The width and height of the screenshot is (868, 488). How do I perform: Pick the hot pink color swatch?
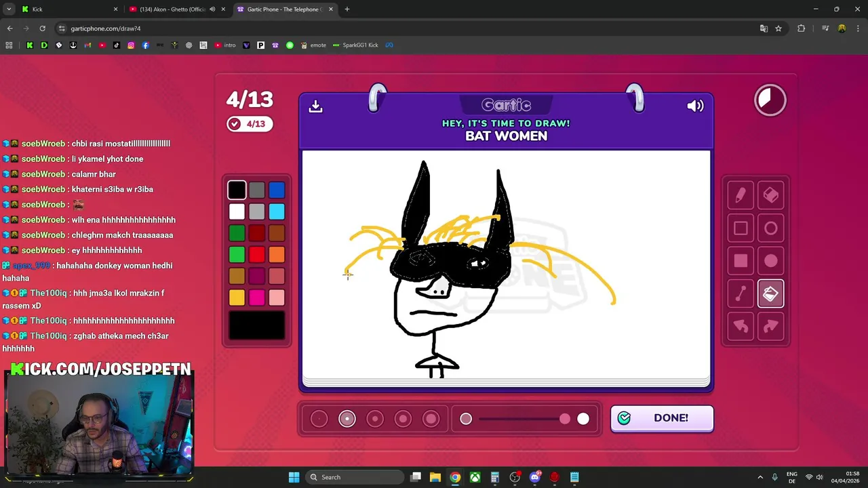pyautogui.click(x=256, y=298)
